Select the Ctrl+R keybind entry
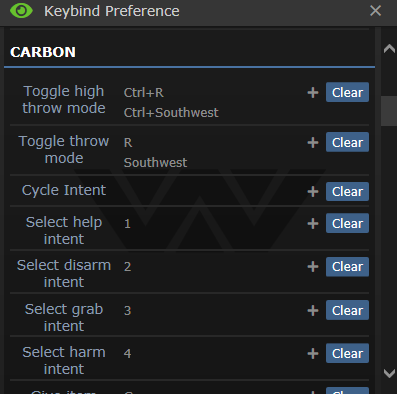The height and width of the screenshot is (394, 397). click(x=144, y=93)
